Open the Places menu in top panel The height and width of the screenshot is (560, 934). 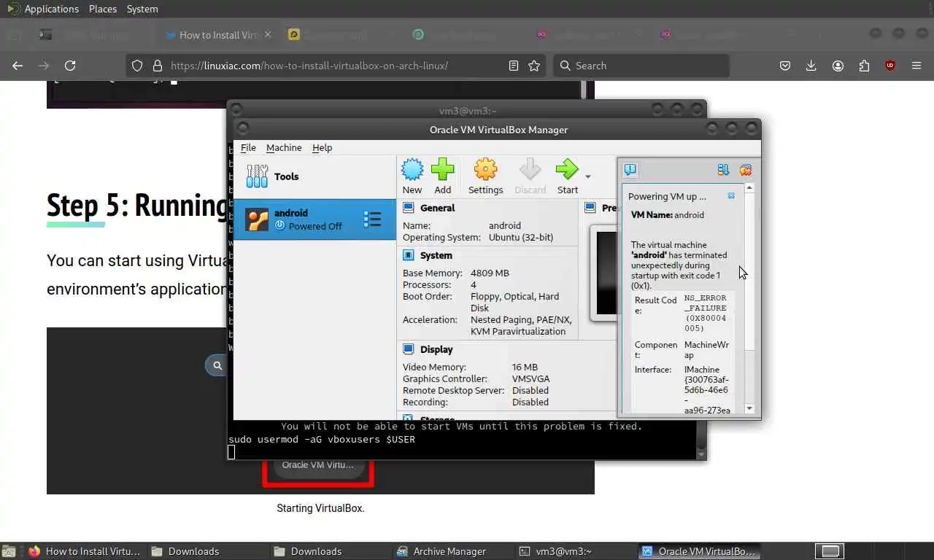coord(103,9)
